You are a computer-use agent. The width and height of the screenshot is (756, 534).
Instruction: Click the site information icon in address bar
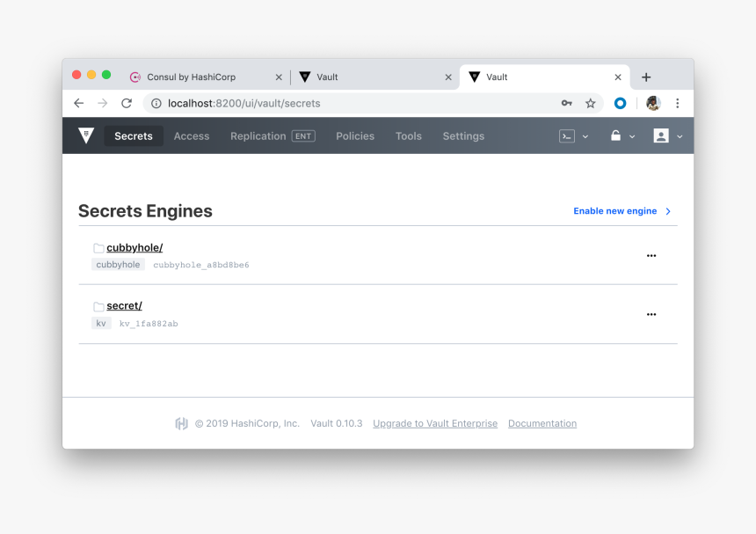(x=156, y=103)
